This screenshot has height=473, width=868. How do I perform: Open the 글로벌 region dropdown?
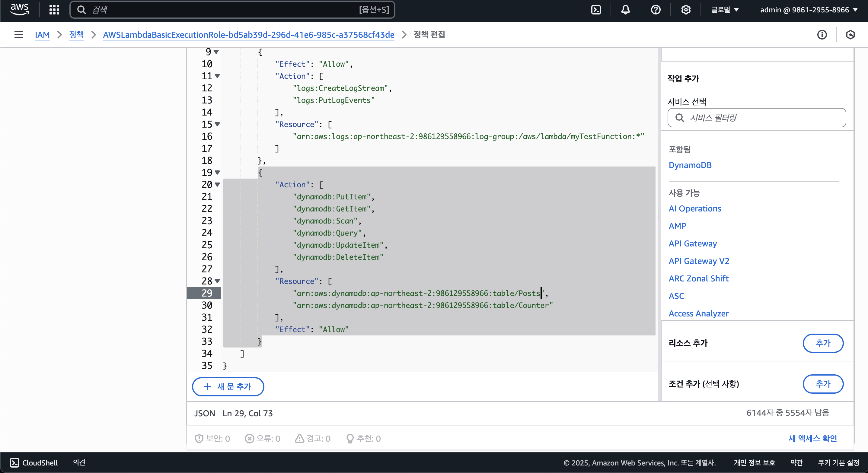tap(725, 10)
